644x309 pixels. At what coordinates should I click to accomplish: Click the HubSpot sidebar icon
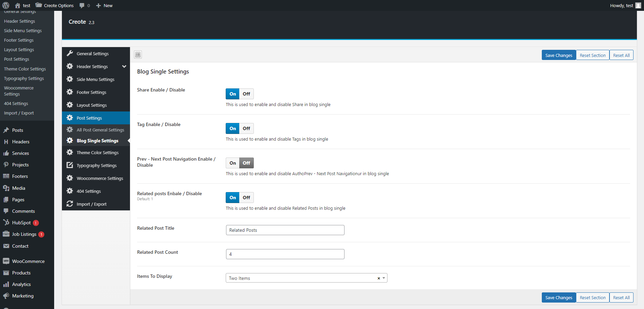coord(6,223)
